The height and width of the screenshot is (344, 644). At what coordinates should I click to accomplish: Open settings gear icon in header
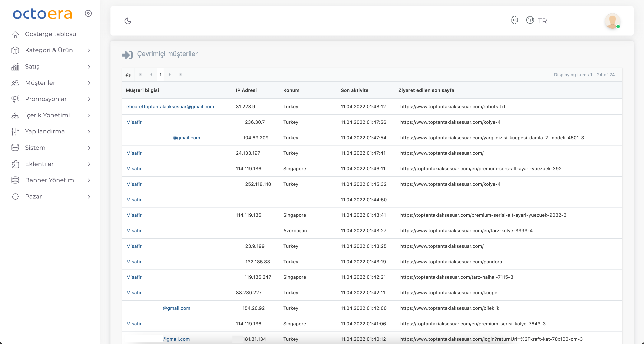[514, 20]
